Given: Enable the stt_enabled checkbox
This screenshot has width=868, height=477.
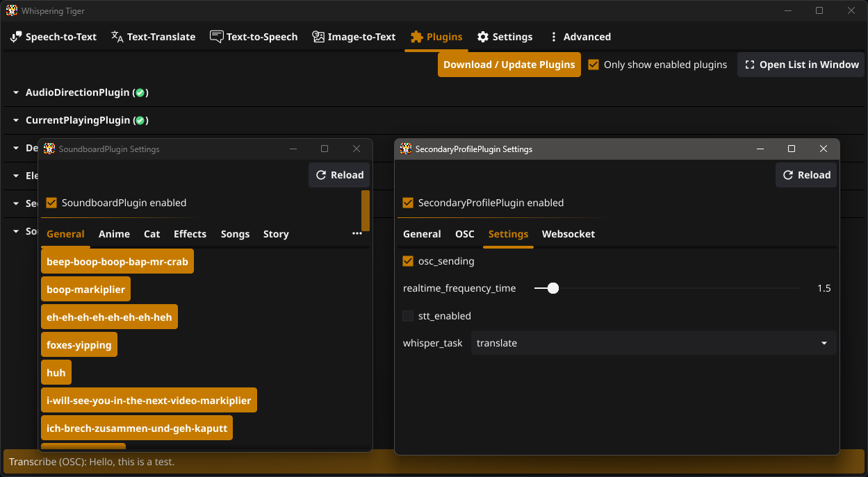Looking at the screenshot, I should pyautogui.click(x=408, y=315).
